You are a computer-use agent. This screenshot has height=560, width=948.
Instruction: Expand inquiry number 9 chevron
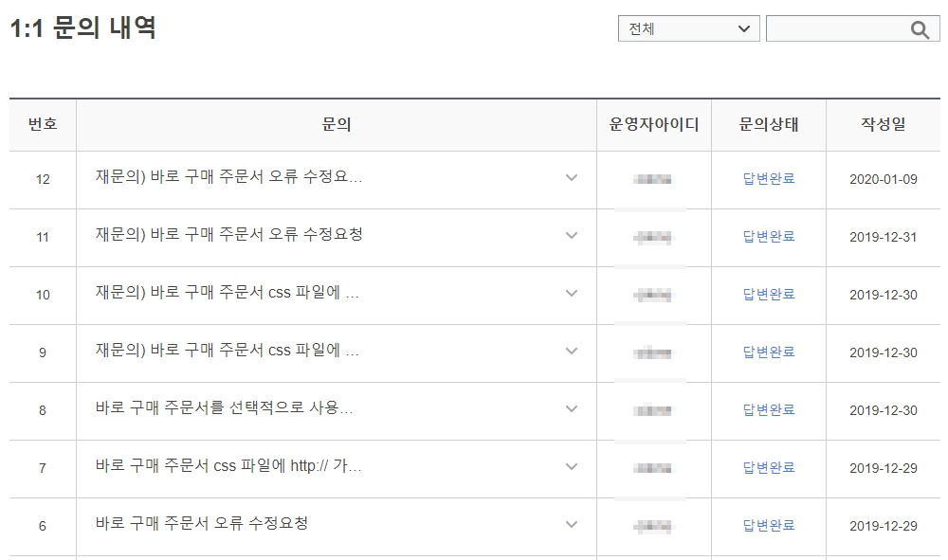571,352
